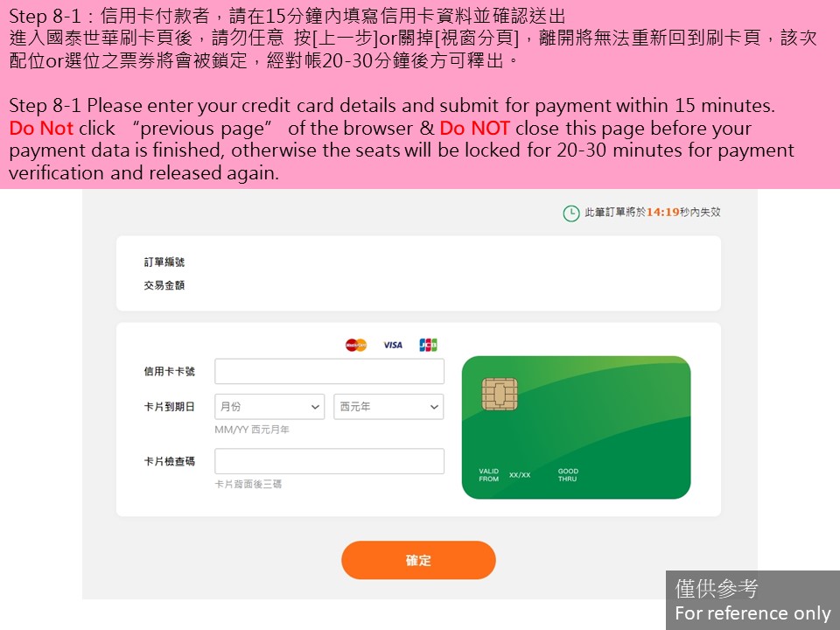Open the 月份 month dropdown
The height and width of the screenshot is (630, 840).
pos(269,407)
